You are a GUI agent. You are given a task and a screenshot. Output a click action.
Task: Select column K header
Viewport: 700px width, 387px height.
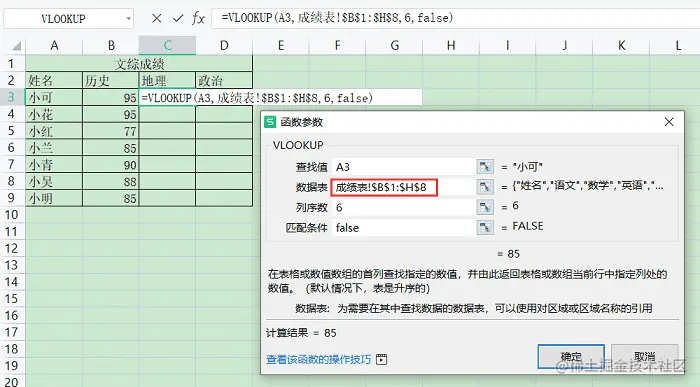[621, 45]
